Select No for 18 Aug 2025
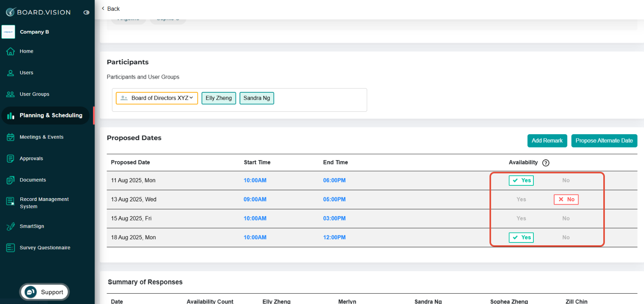The height and width of the screenshot is (304, 644). [x=566, y=238]
